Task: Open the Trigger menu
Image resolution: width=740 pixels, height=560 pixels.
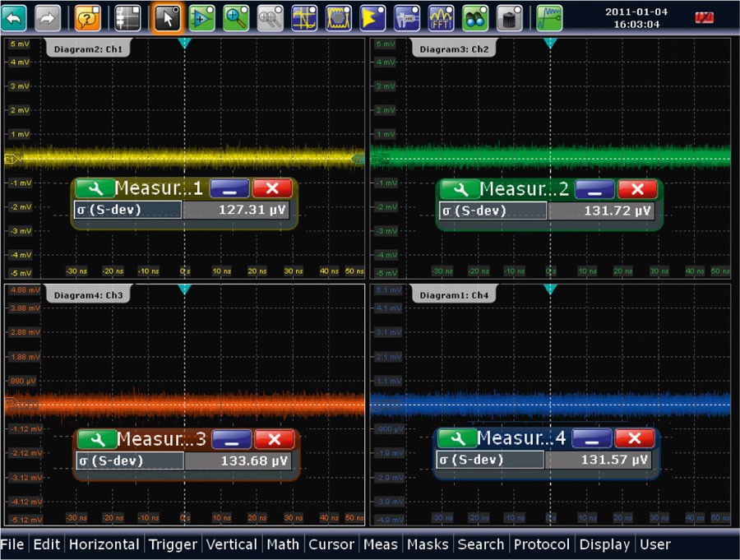Action: point(173,544)
